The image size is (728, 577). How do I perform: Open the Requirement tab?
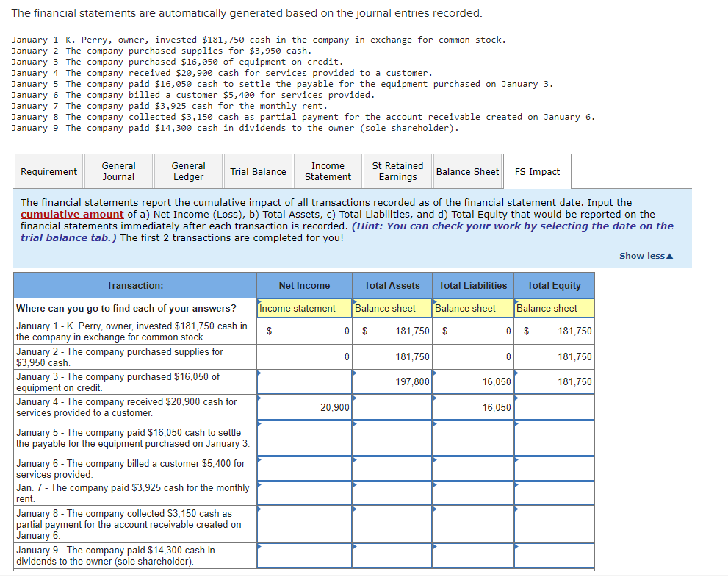pos(48,171)
